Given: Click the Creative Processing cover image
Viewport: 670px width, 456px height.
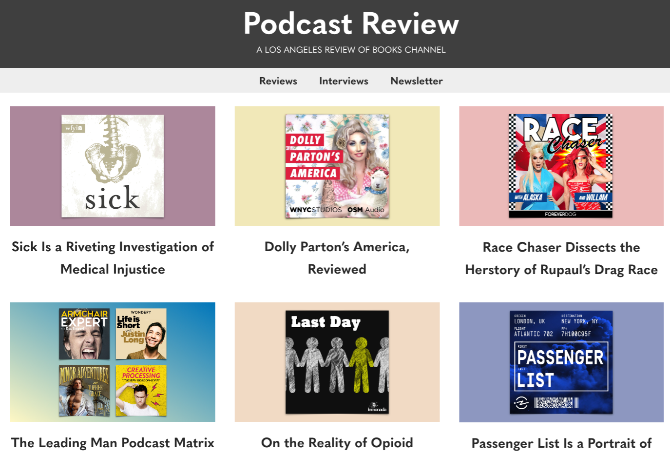Looking at the screenshot, I should [141, 391].
